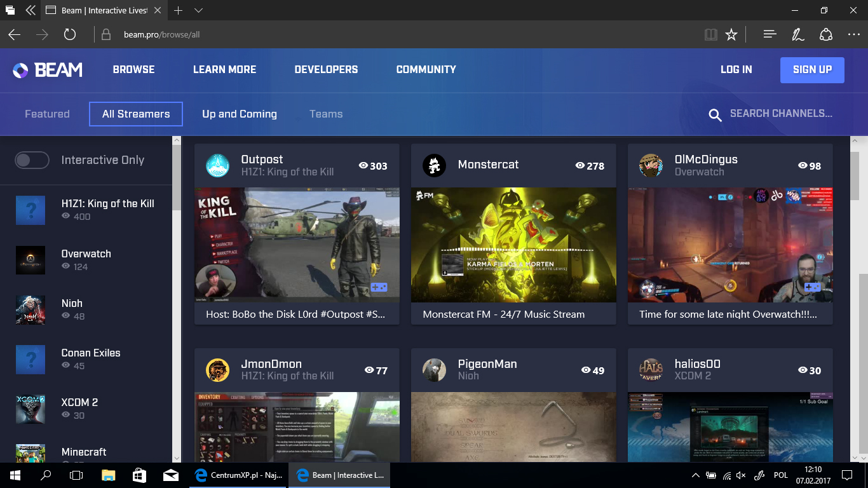This screenshot has height=488, width=868.
Task: Go back in browser
Action: click(x=14, y=34)
